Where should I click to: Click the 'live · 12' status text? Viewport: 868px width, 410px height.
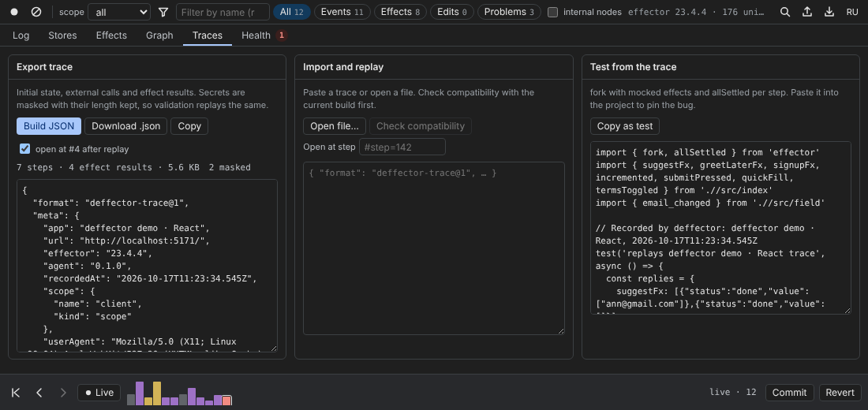point(732,393)
